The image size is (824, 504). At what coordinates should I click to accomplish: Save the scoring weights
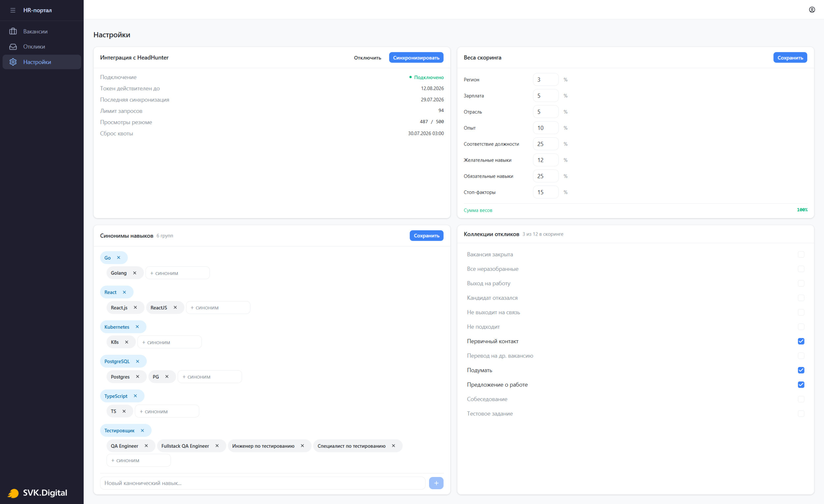[790, 58]
